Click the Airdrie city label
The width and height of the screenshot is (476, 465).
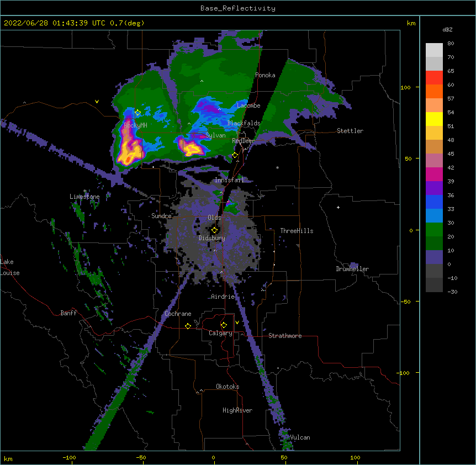(x=223, y=297)
